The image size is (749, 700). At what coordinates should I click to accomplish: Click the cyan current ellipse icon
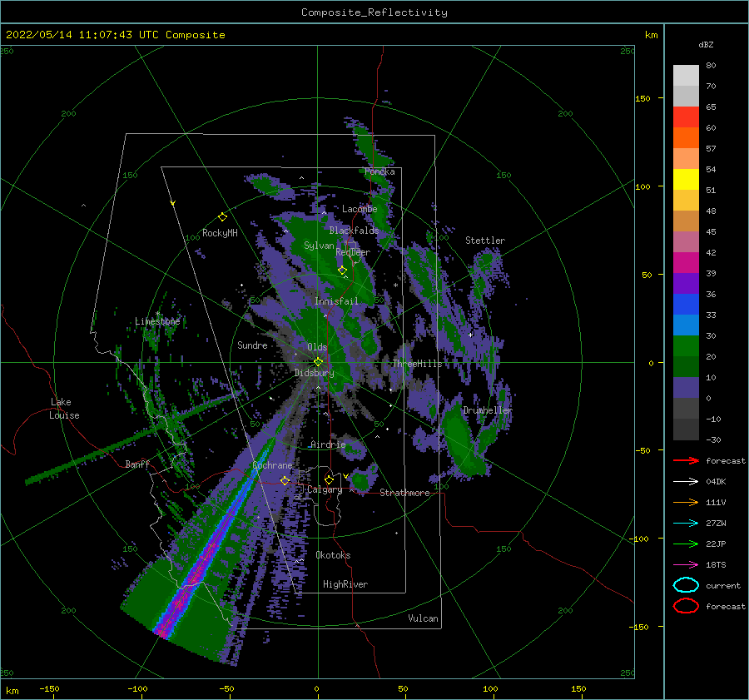(686, 585)
